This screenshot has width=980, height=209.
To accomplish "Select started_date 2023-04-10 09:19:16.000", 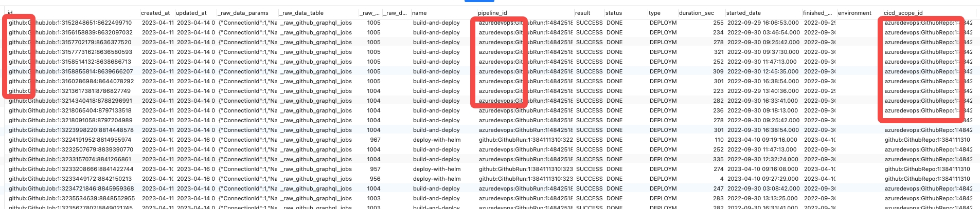I will click(x=762, y=140).
